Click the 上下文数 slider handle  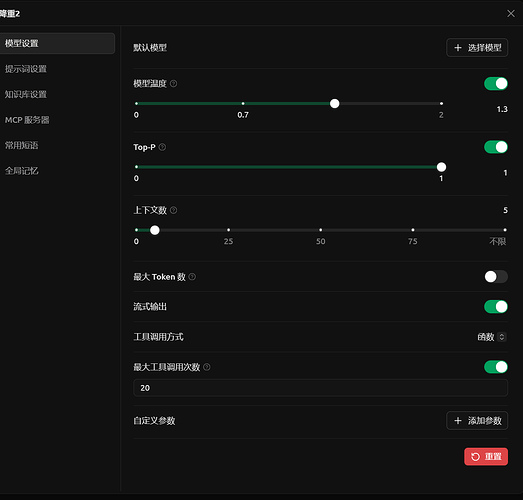(x=155, y=230)
